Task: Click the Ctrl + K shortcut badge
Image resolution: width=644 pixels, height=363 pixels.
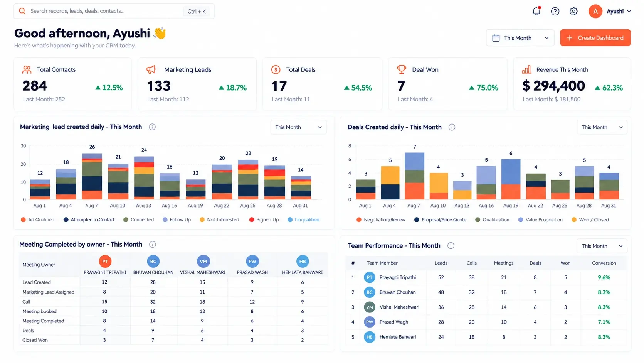Action: point(197,11)
